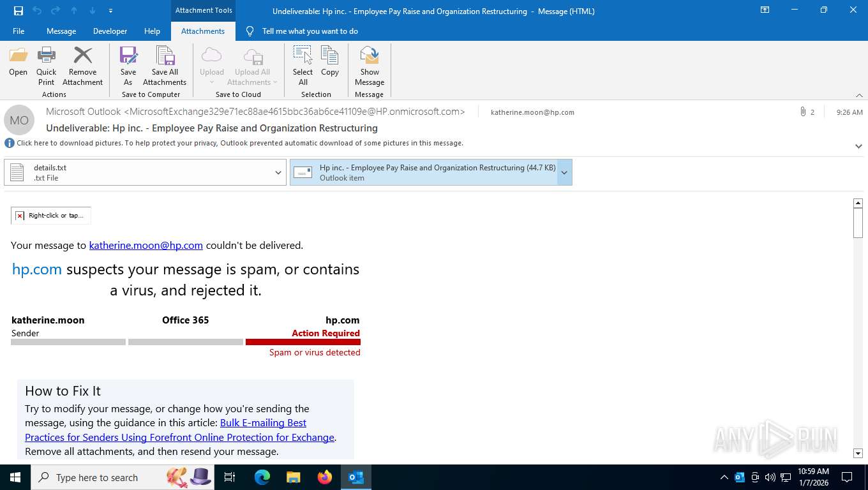The width and height of the screenshot is (868, 490).
Task: Open dropdown of Hp inc. Outlook item attachment
Action: pyautogui.click(x=564, y=172)
